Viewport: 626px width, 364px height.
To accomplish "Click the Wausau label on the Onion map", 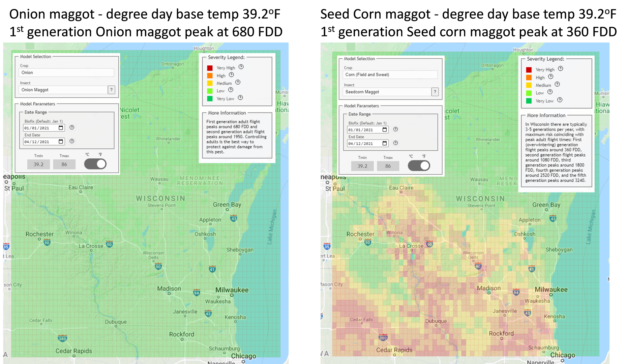I will tap(159, 179).
